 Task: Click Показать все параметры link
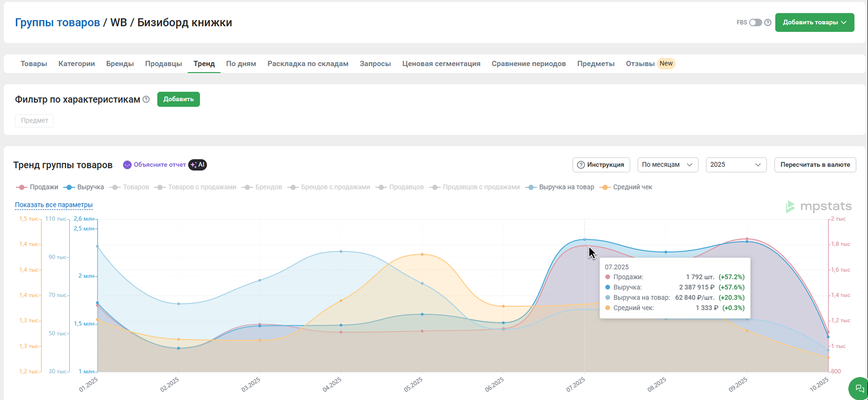(54, 205)
